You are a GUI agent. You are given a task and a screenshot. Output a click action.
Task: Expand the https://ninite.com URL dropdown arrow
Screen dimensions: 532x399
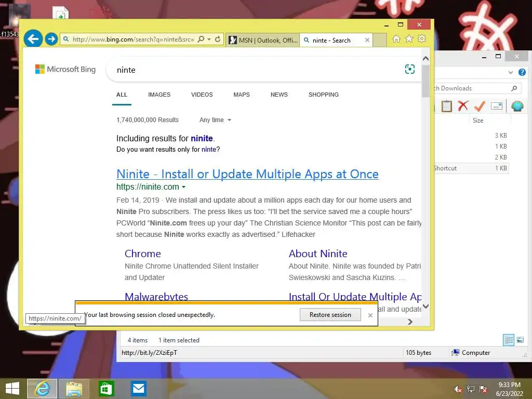click(x=183, y=187)
